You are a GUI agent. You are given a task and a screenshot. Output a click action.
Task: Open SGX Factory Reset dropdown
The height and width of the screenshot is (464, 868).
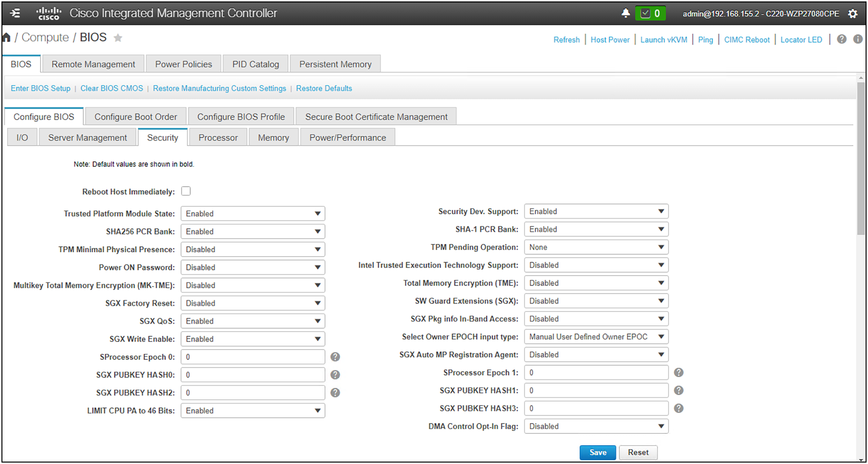[253, 303]
